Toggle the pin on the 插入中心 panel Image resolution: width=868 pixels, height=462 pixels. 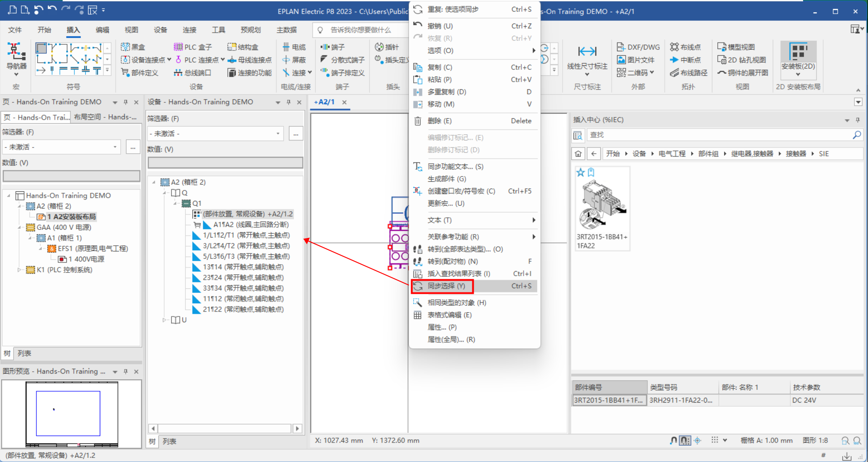[858, 120]
